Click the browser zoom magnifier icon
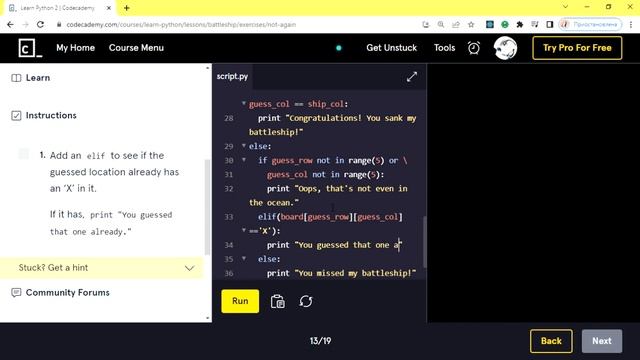This screenshot has width=640, height=360. [x=441, y=24]
